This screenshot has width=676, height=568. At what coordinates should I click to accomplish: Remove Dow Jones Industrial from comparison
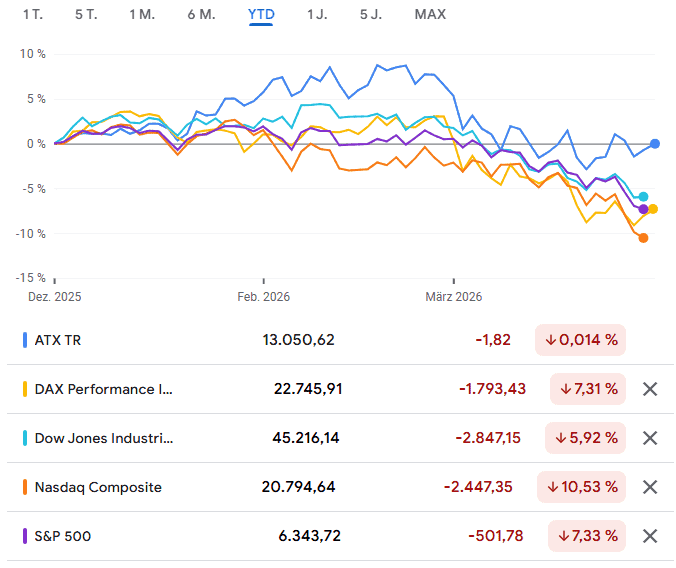[x=649, y=438]
